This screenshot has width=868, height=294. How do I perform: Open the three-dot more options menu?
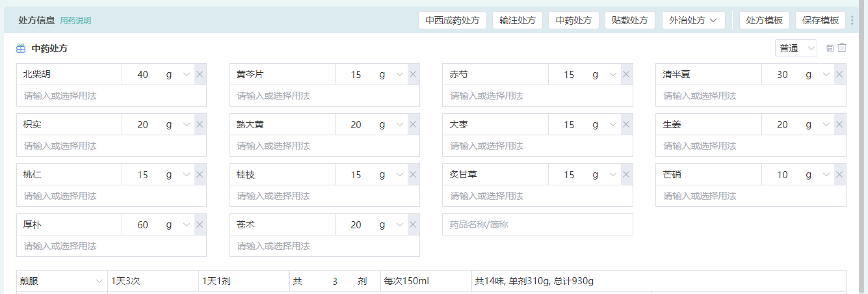tap(852, 20)
